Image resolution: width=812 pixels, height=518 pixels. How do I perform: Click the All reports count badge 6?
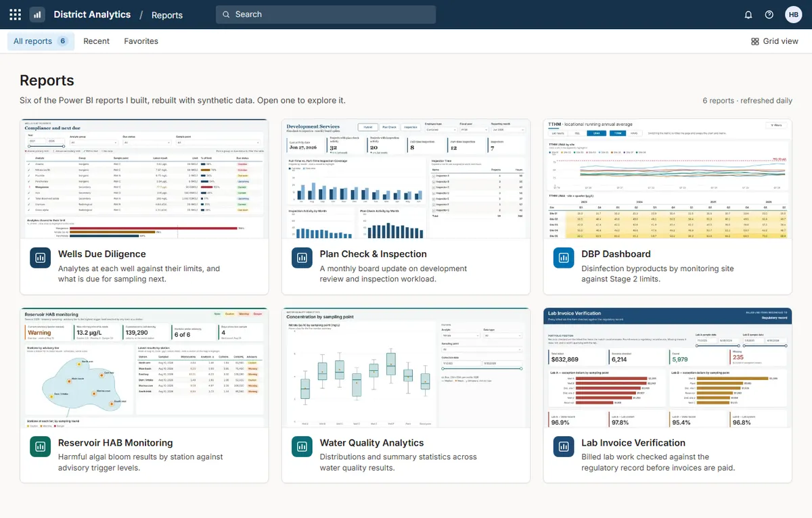(x=63, y=41)
